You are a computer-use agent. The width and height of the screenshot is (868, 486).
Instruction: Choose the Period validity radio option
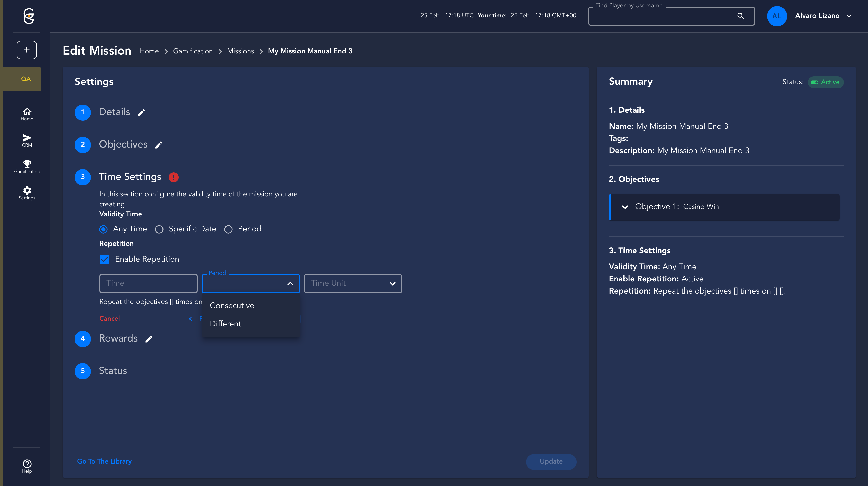(x=228, y=229)
